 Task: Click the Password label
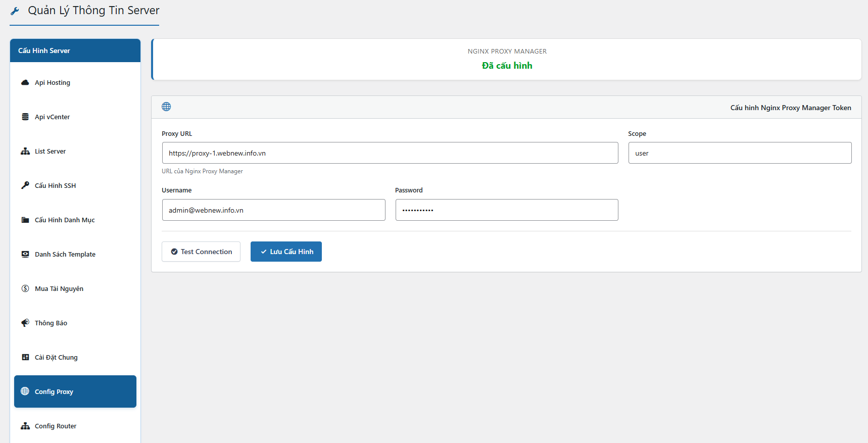point(409,190)
